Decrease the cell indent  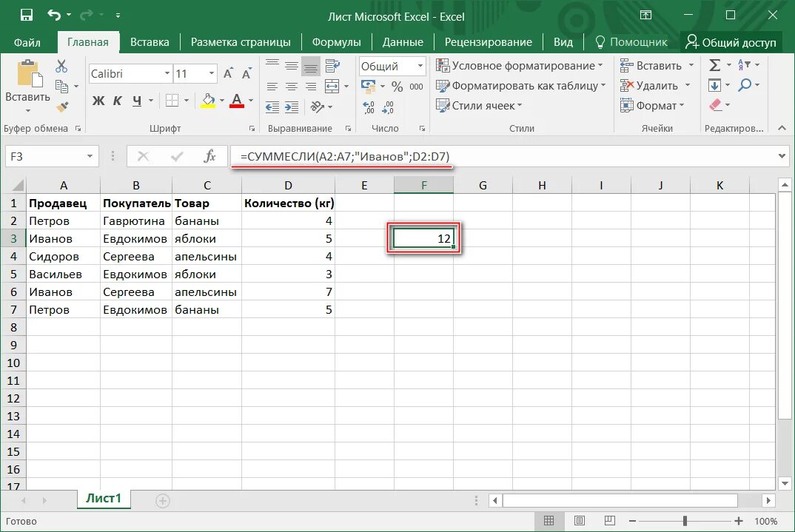coord(272,107)
